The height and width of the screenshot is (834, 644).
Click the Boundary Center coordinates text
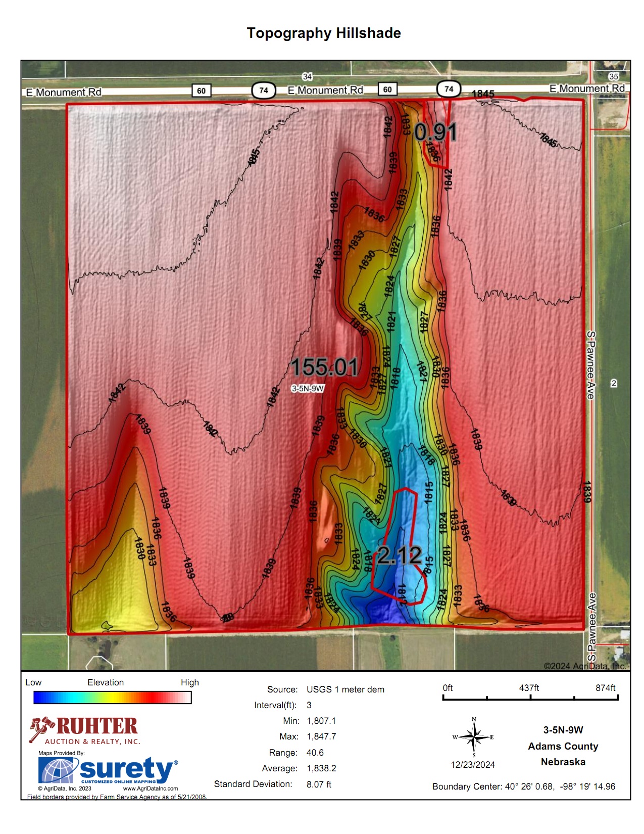point(523,786)
